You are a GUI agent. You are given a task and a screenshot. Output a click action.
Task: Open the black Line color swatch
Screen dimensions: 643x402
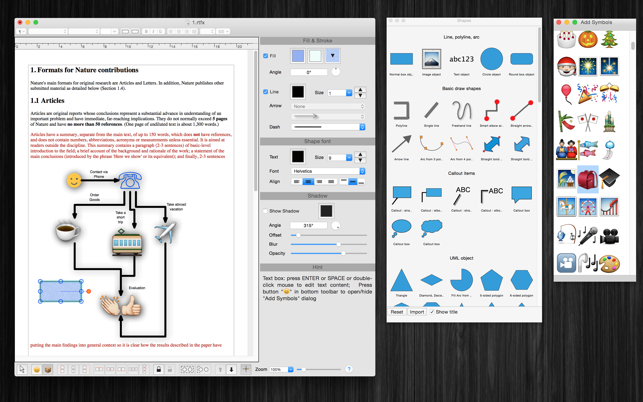[298, 92]
